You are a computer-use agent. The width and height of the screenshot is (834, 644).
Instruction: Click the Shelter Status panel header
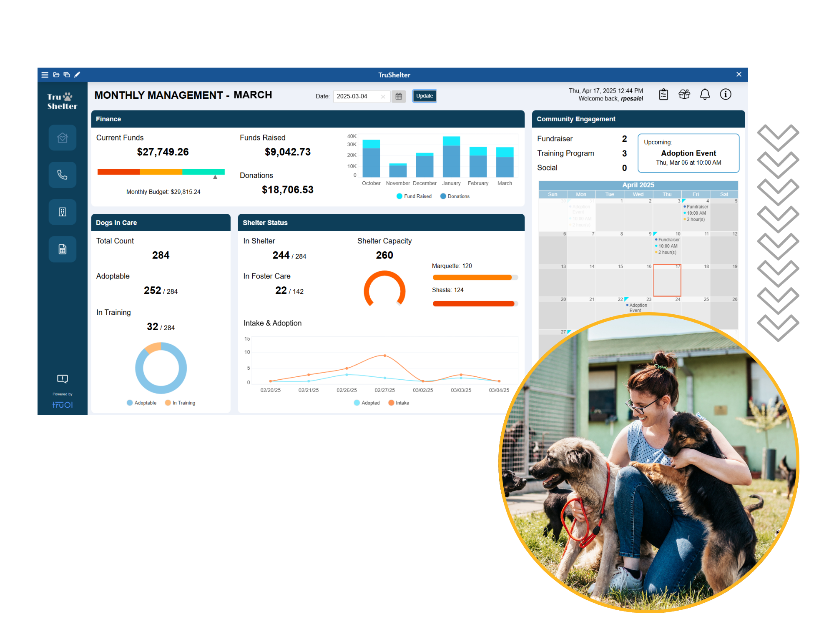[x=381, y=223]
